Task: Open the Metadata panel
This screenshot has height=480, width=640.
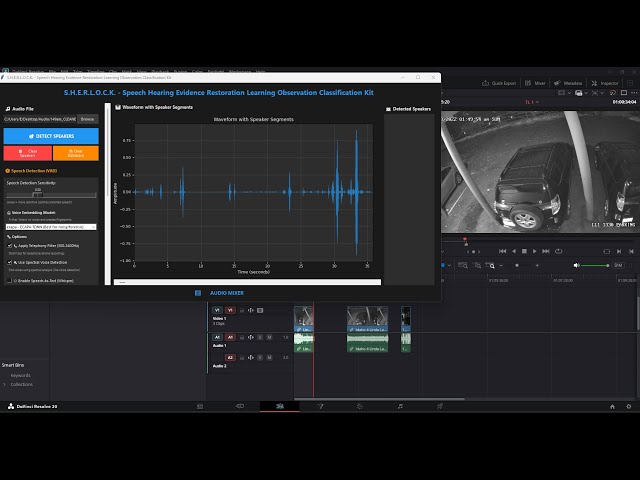Action: point(570,83)
